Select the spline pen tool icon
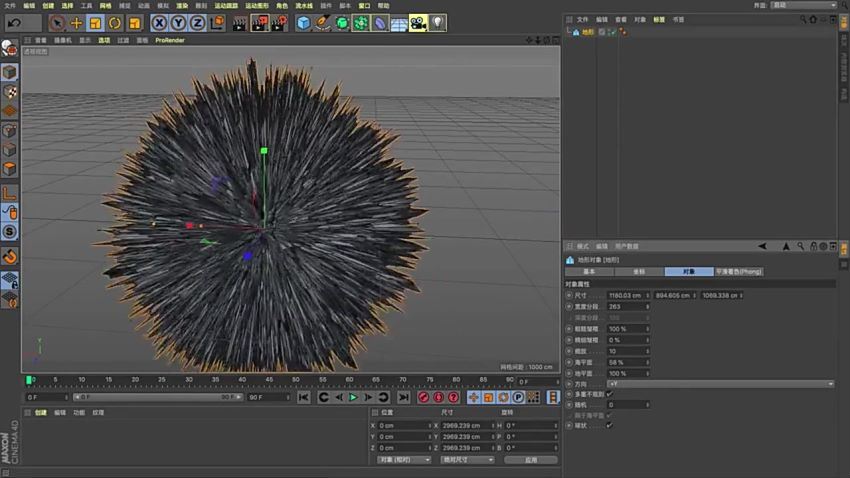The height and width of the screenshot is (478, 850). pos(323,23)
